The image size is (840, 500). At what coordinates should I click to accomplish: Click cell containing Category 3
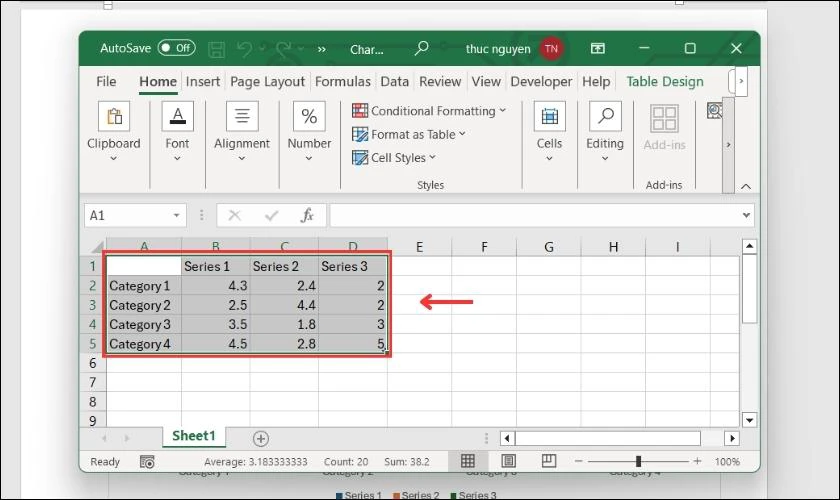[x=144, y=325]
